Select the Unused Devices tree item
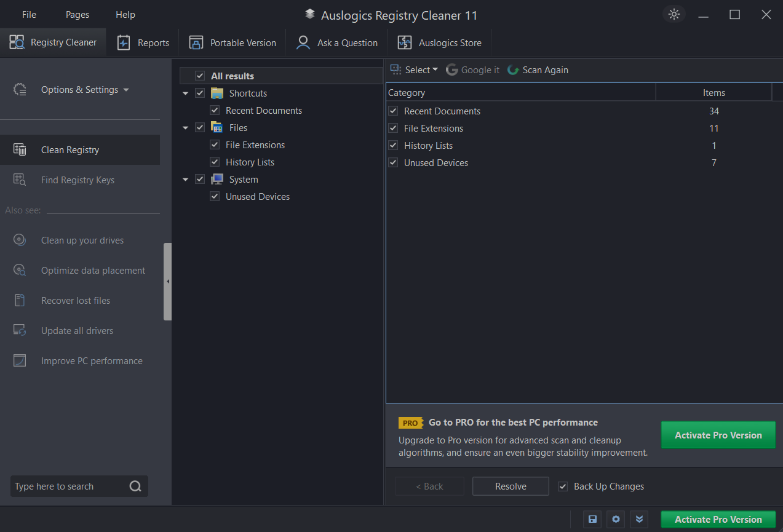Viewport: 783px width, 532px height. (257, 197)
